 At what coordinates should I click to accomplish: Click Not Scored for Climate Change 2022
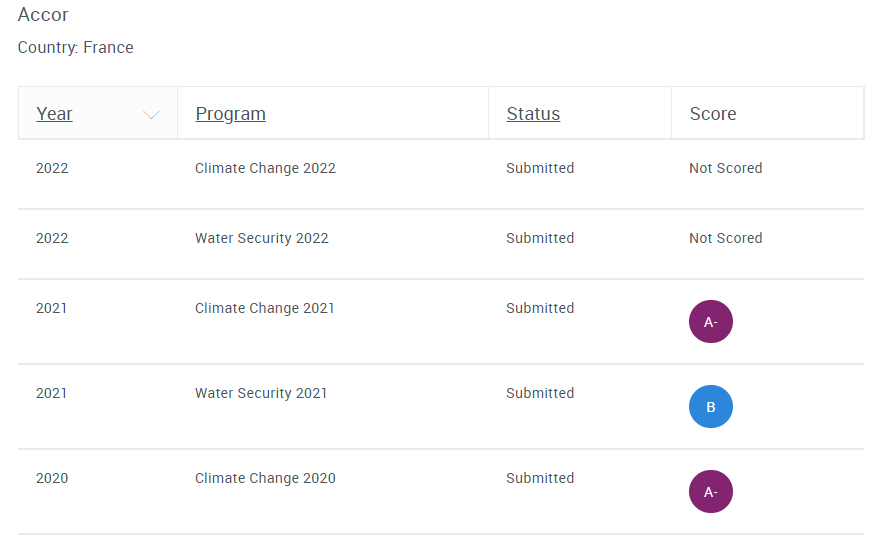coord(726,168)
